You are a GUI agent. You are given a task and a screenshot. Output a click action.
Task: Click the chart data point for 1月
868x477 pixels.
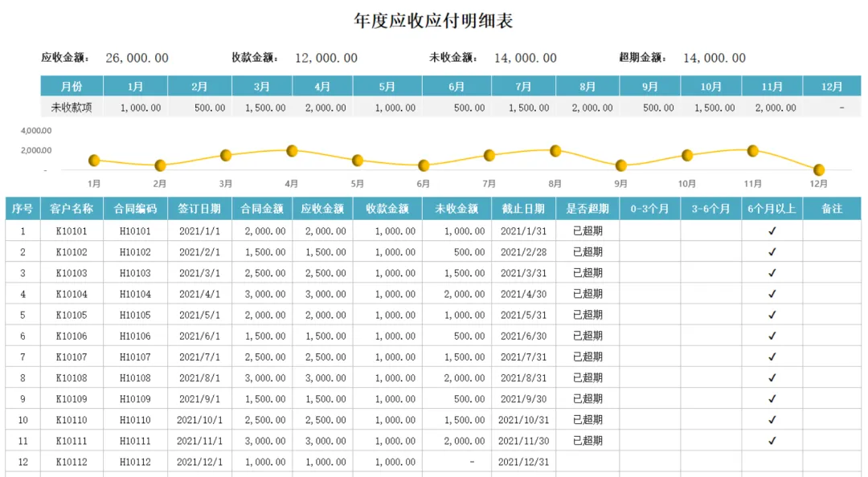coord(94,161)
